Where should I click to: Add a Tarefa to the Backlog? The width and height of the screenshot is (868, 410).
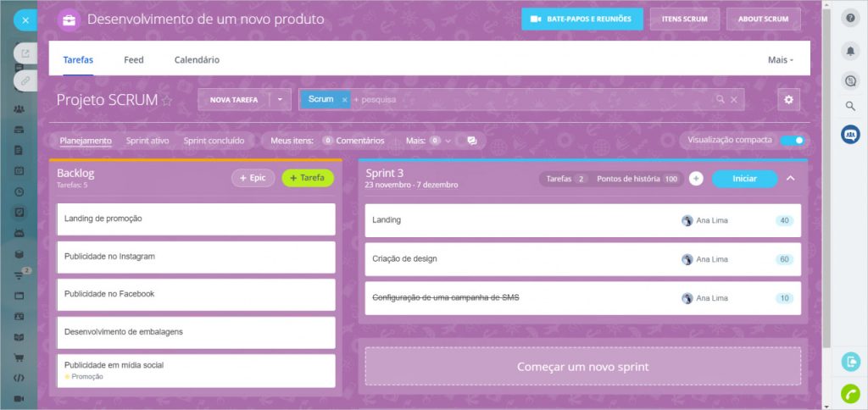coord(308,178)
